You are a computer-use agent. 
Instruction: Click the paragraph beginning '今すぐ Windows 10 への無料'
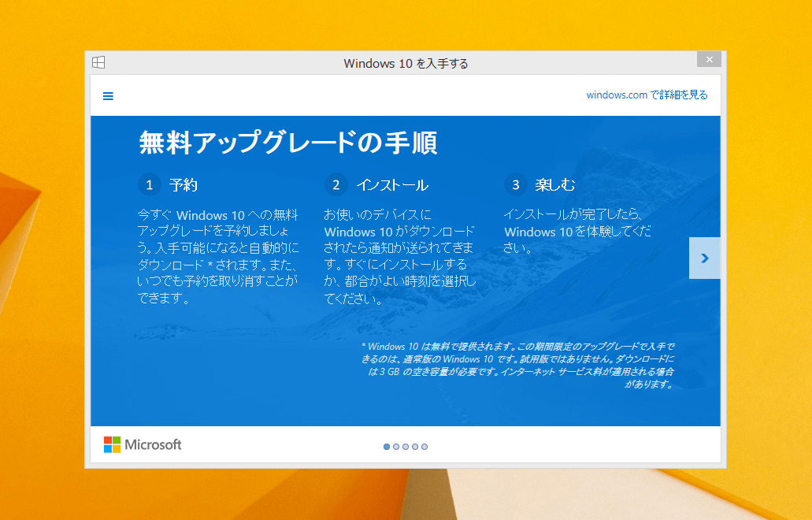218,256
